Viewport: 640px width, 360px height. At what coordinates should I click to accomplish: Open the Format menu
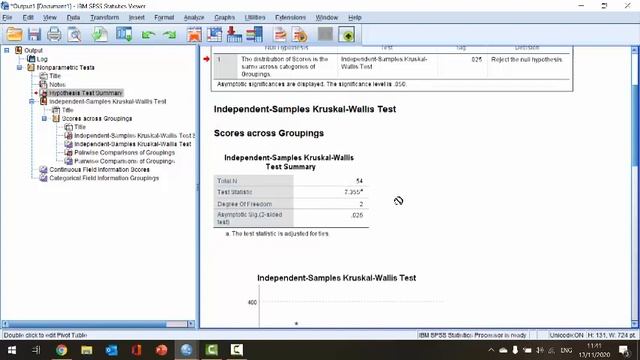[164, 18]
